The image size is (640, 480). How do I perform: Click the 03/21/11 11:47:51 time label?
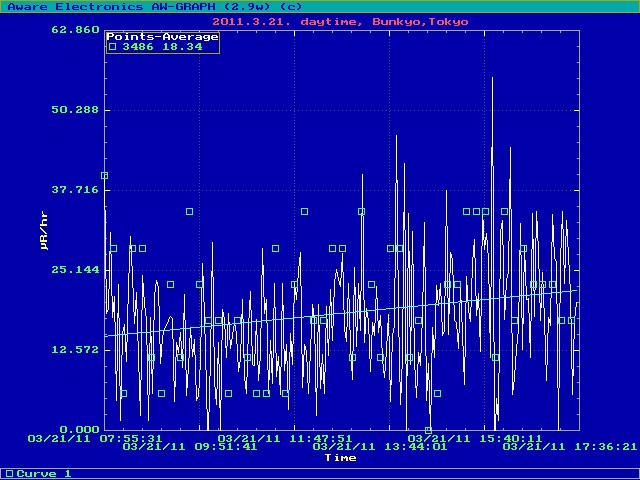(x=284, y=438)
